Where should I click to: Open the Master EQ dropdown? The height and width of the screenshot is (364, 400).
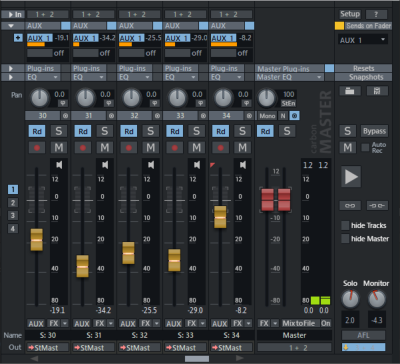[290, 77]
